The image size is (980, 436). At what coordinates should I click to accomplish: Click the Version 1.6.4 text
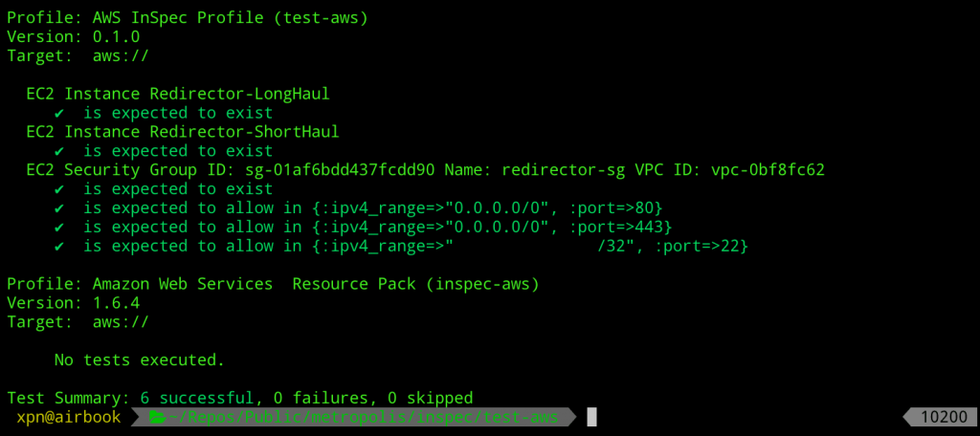pos(73,304)
